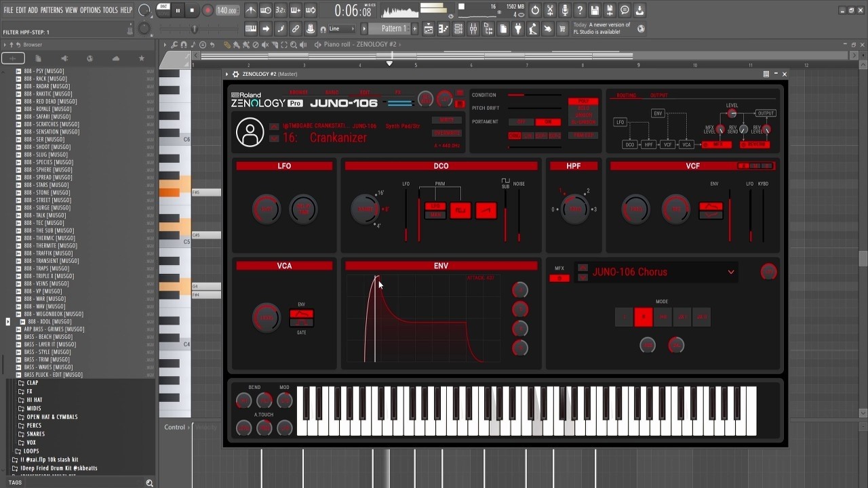Image resolution: width=868 pixels, height=488 pixels.
Task: Click the link chain icon in toolbar
Action: (x=296, y=28)
